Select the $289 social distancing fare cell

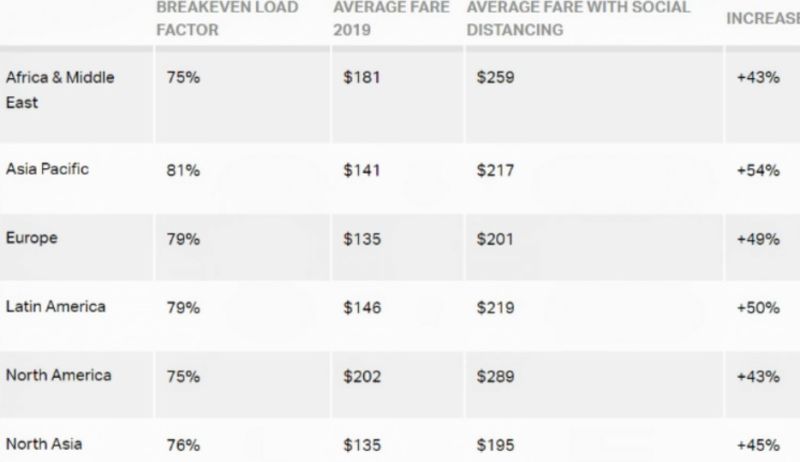pos(495,376)
